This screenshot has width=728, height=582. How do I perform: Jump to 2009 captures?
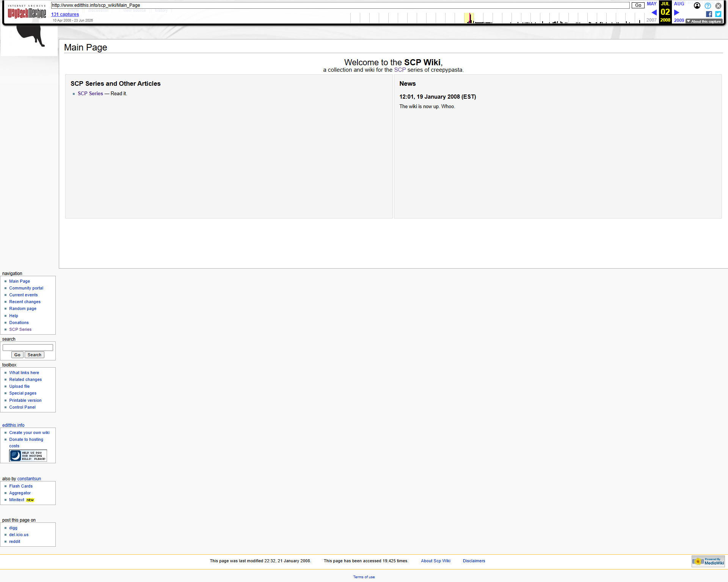click(679, 20)
